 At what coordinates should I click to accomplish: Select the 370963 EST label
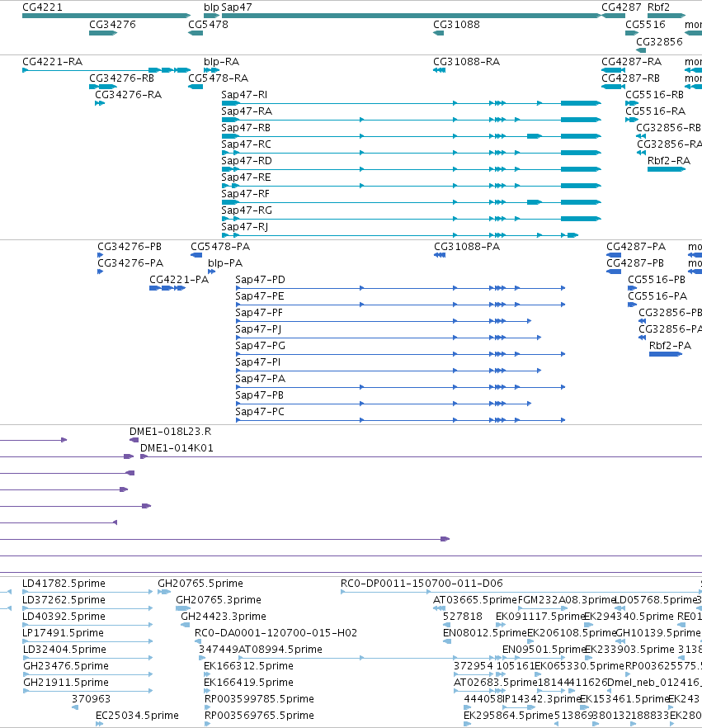[x=91, y=699]
